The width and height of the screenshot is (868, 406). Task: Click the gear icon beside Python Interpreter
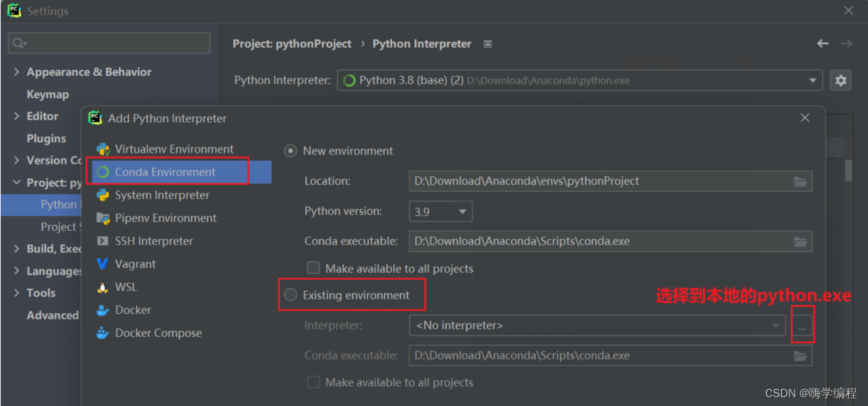[x=840, y=81]
